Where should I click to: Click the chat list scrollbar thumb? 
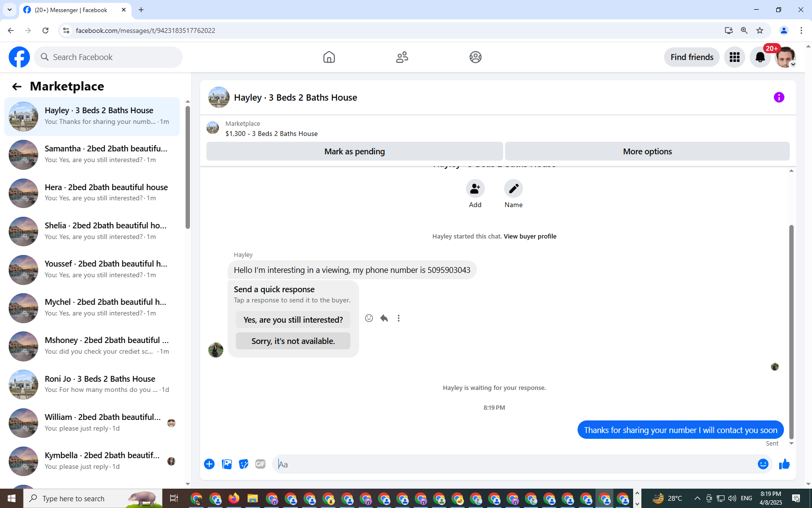pyautogui.click(x=188, y=167)
